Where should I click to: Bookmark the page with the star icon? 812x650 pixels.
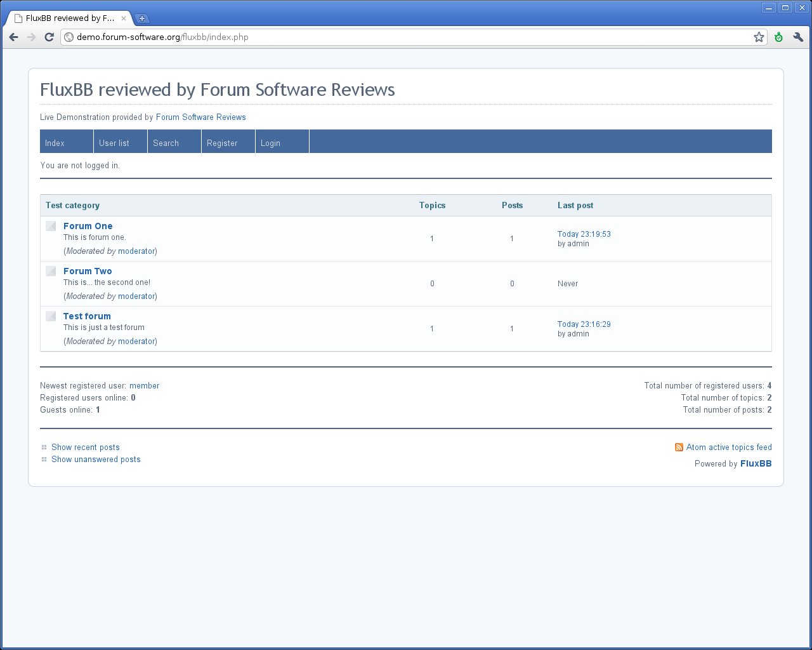(x=759, y=37)
